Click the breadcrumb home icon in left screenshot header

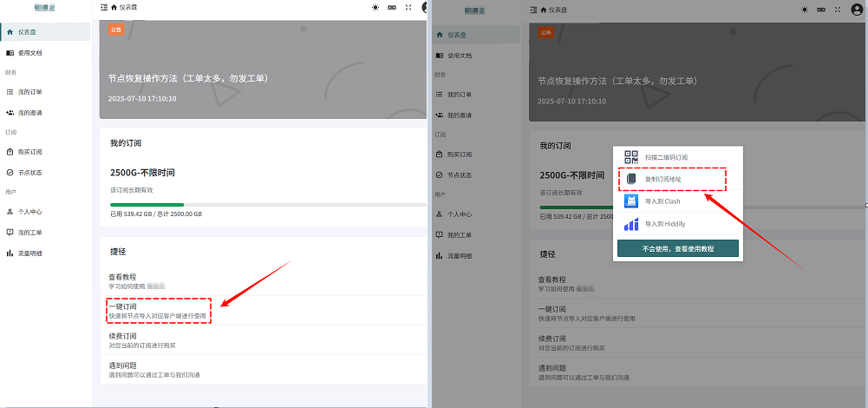(x=114, y=8)
